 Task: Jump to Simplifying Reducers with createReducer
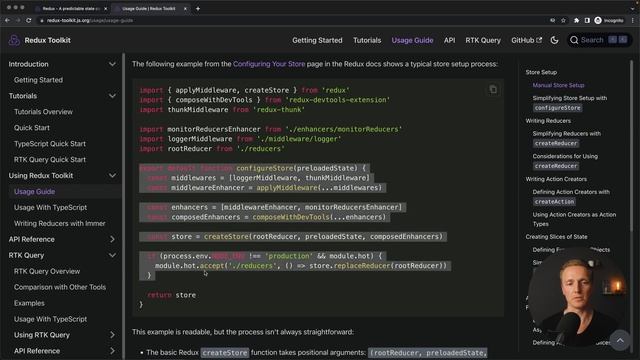click(x=567, y=138)
